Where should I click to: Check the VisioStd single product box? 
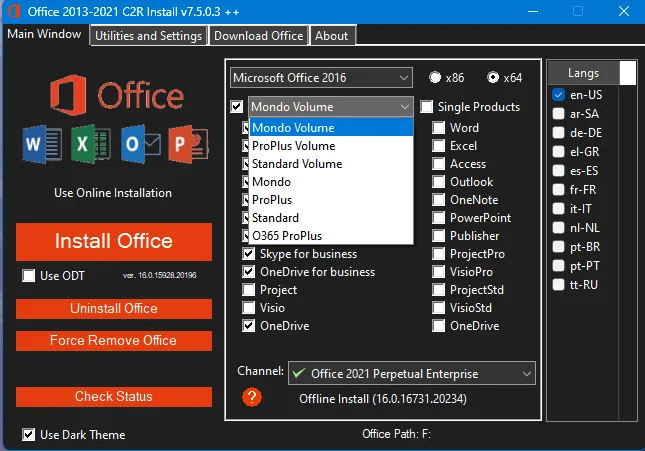click(439, 308)
